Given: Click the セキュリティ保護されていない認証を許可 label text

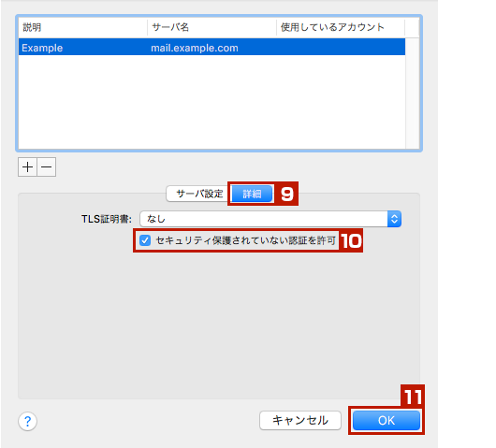Looking at the screenshot, I should pos(245,240).
